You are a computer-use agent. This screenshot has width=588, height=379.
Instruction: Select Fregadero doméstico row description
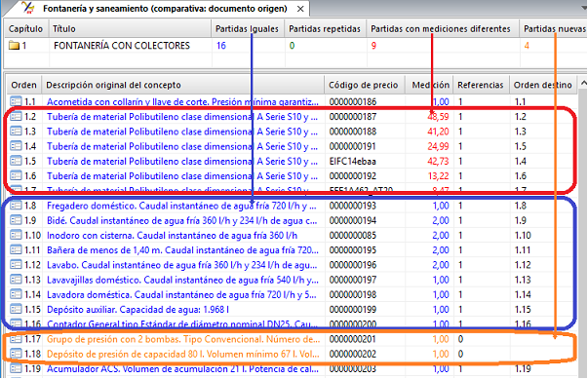coord(181,206)
